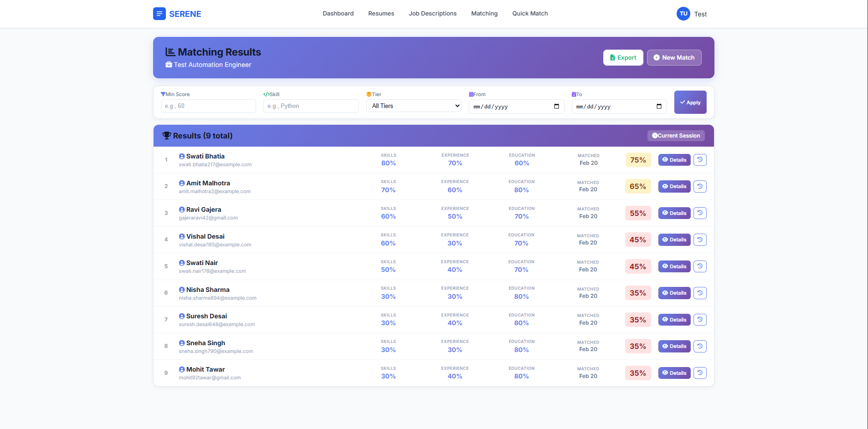Expand the All Tiers dropdown
868x429 pixels.
pos(414,106)
